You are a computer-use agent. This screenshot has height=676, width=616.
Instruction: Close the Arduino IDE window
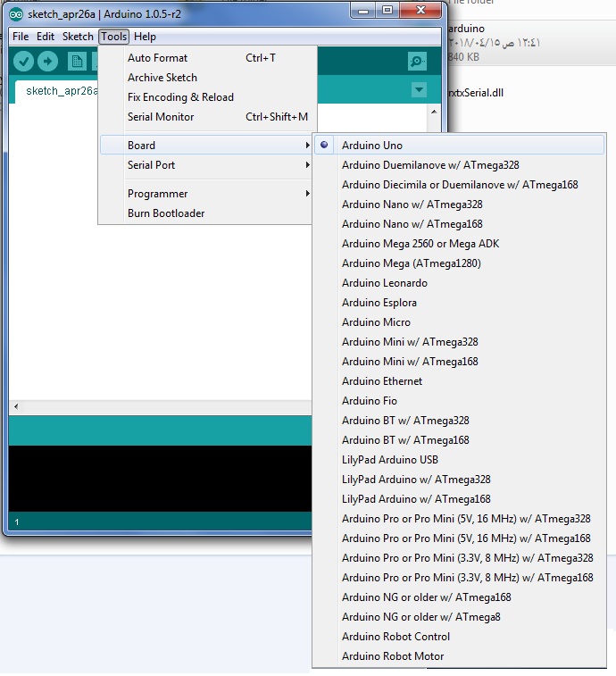click(420, 11)
